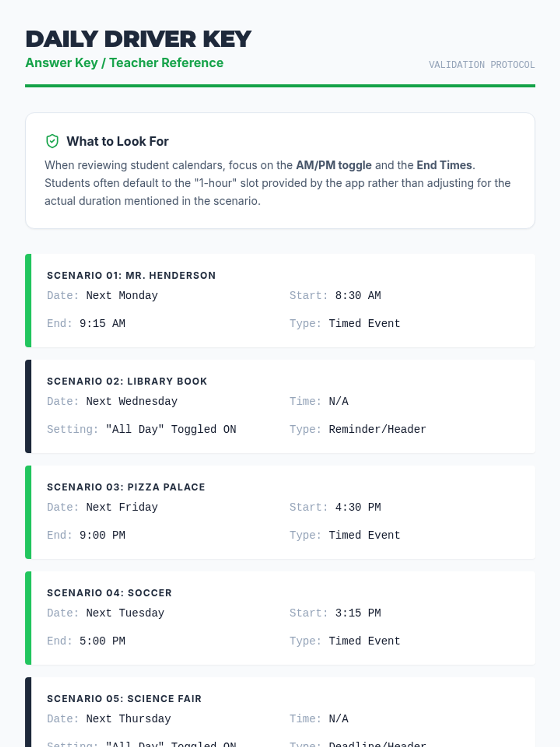Click the What to Look For heading

117,141
